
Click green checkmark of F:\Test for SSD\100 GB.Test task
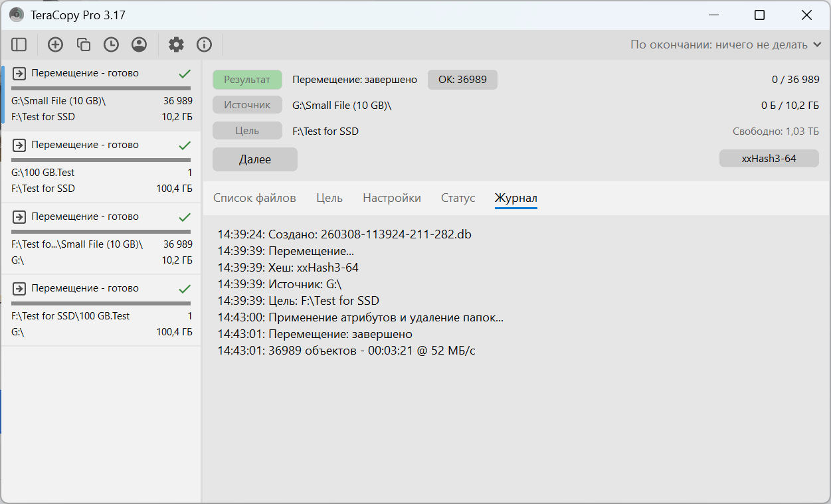(185, 289)
